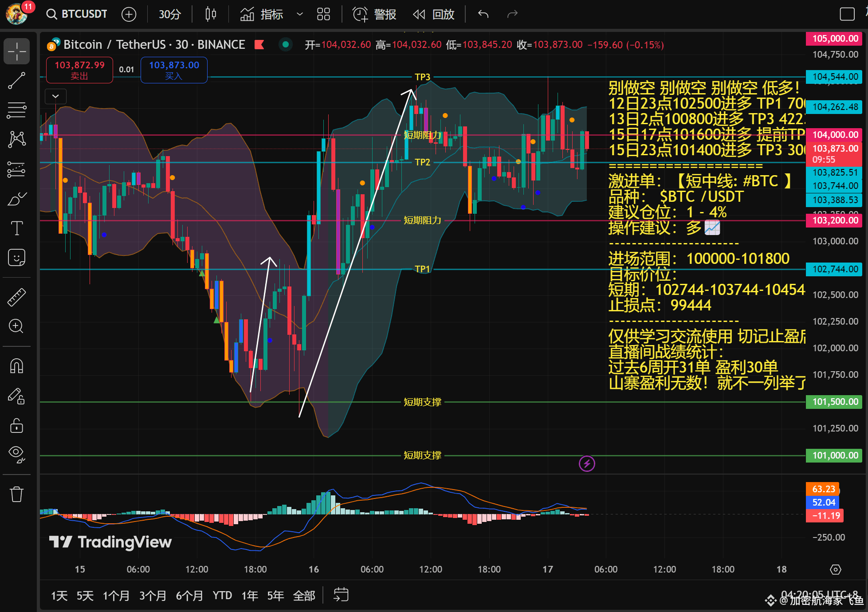Select the ruler measure tool
The width and height of the screenshot is (868, 612).
[x=17, y=298]
